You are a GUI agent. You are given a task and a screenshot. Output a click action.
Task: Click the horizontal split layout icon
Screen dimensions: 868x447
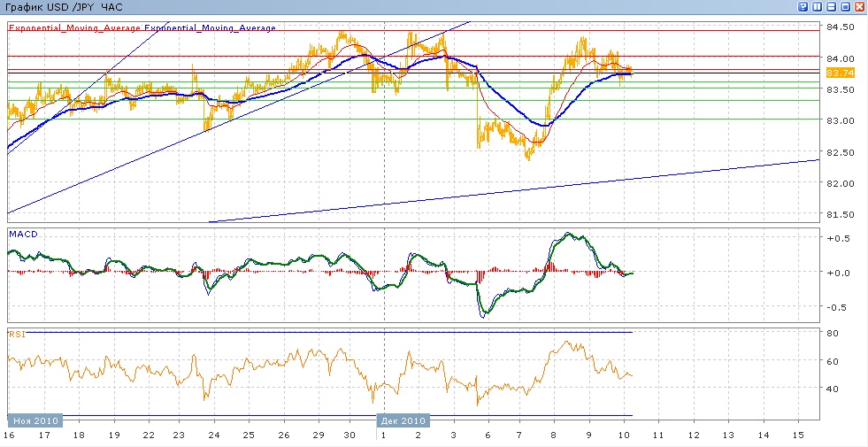pos(832,7)
